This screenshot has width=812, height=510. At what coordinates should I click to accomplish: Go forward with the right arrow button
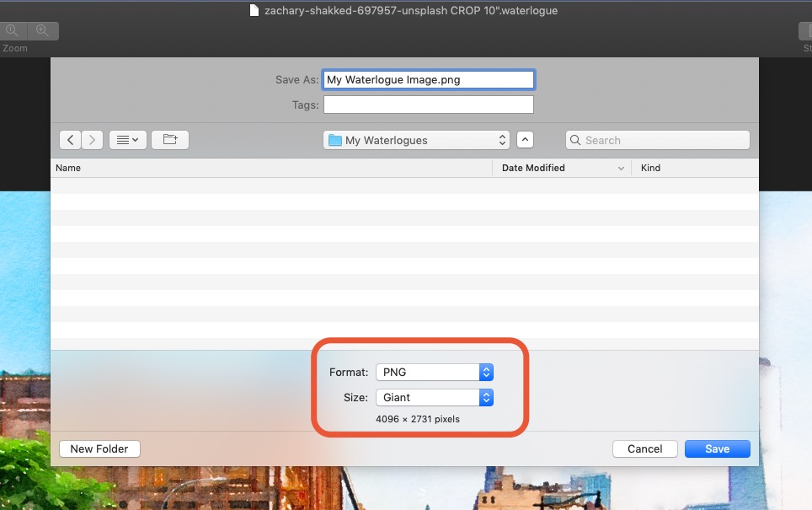(x=92, y=140)
